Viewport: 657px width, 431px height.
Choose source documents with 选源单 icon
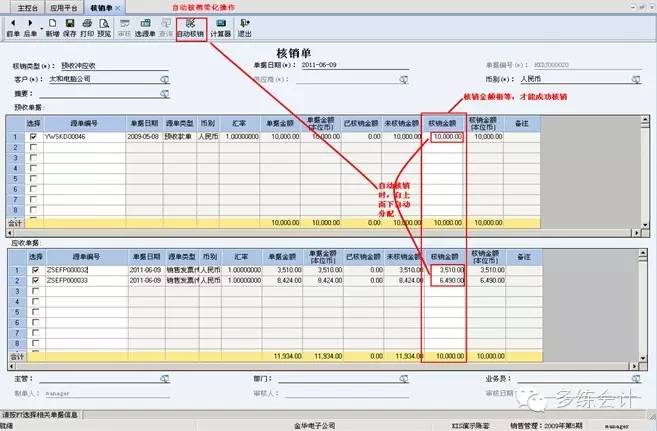click(x=145, y=28)
